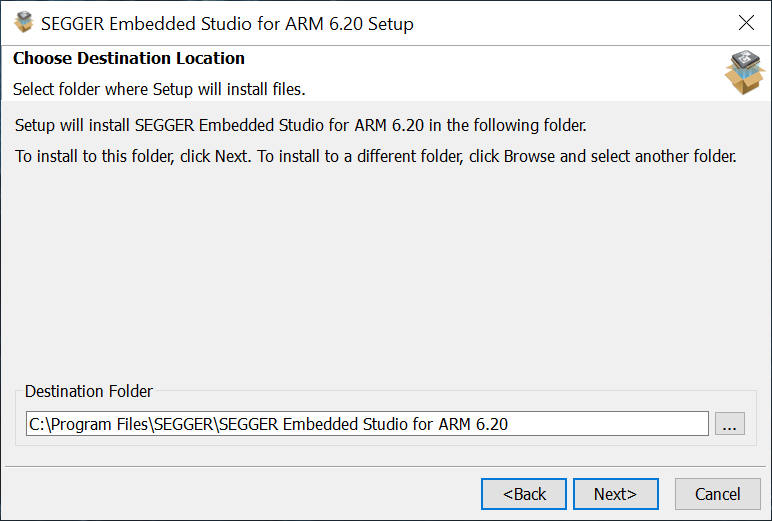Click the word 'Browse' in the instruction text
This screenshot has width=772, height=521.
[x=530, y=157]
